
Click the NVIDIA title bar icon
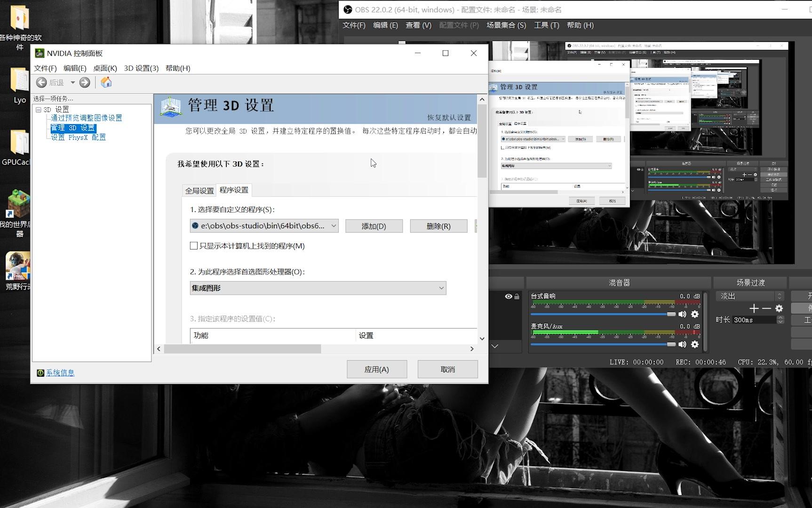pos(40,53)
